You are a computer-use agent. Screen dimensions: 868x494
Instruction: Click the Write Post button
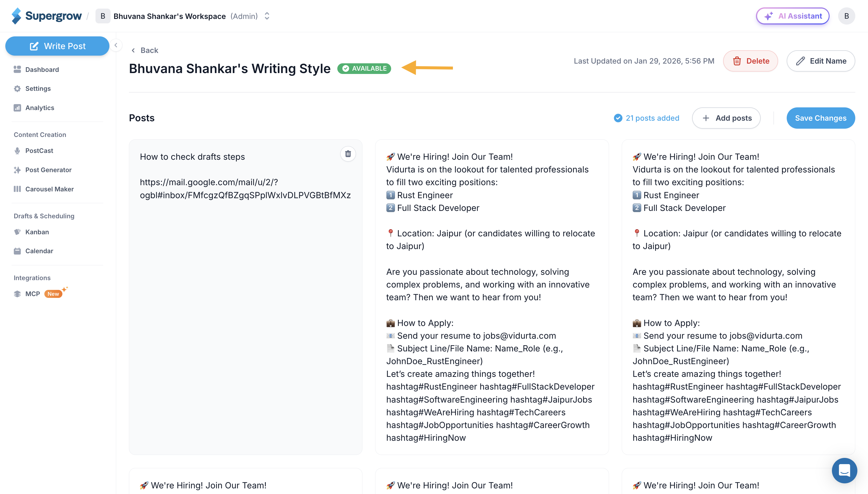point(57,46)
